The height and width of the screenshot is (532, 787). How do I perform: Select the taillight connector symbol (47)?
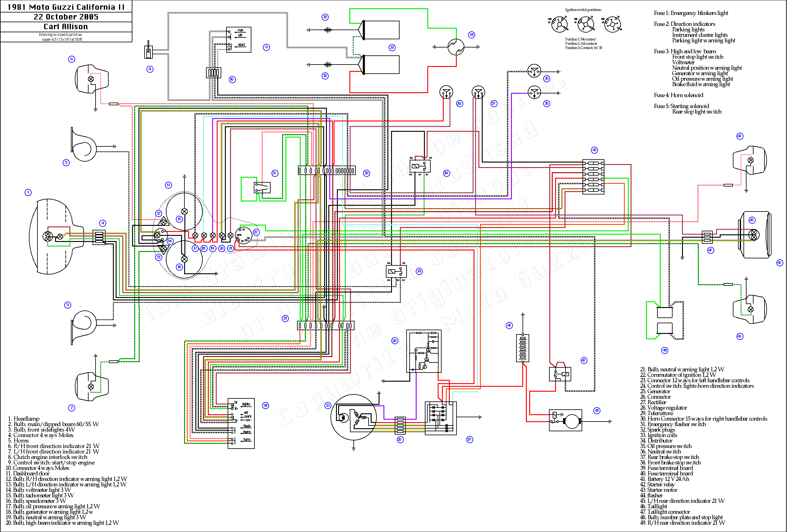pos(707,237)
